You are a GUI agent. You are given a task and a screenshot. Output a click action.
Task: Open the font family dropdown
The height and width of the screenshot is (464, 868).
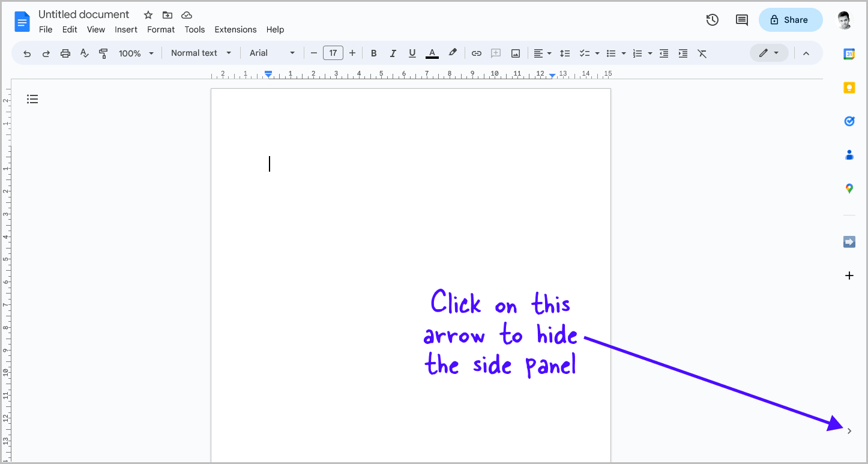tap(271, 53)
